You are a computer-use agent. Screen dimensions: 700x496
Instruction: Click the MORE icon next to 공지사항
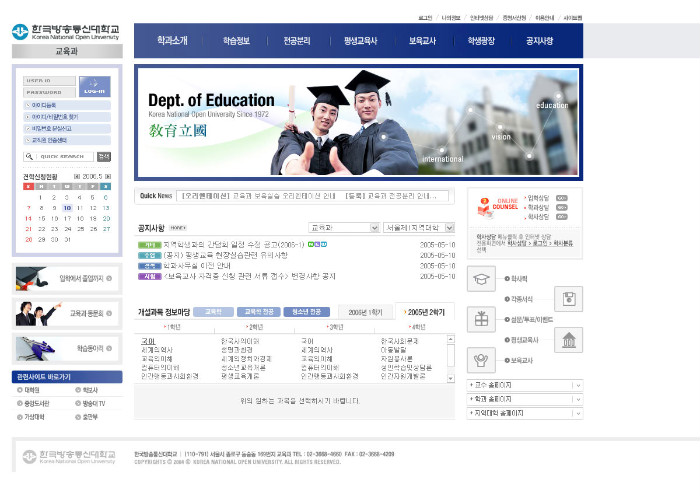coord(178,228)
